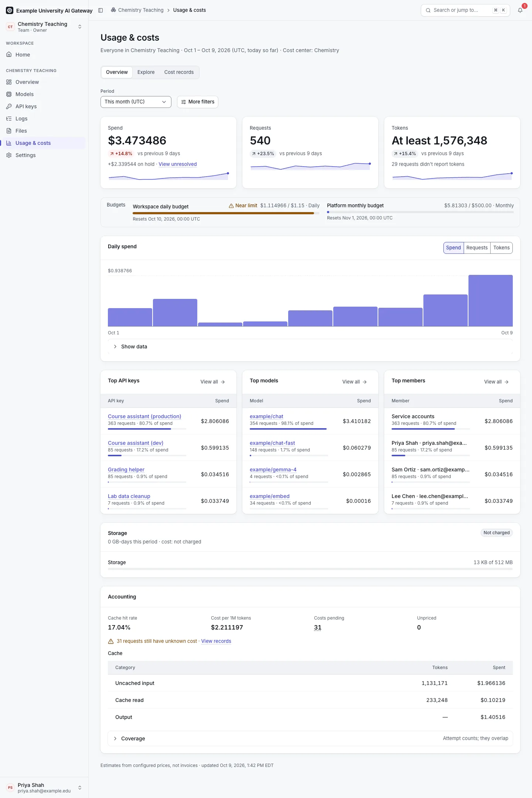Open Overview via its grid icon

(x=9, y=82)
